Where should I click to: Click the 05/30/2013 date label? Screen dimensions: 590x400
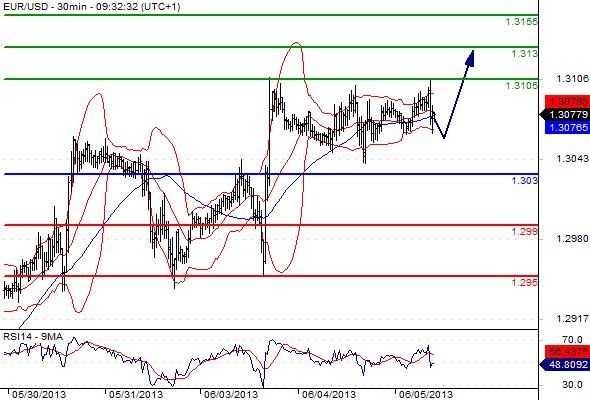pyautogui.click(x=38, y=394)
